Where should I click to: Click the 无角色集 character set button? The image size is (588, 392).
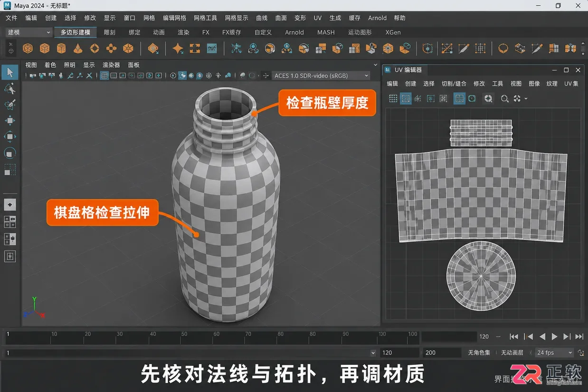pyautogui.click(x=478, y=353)
